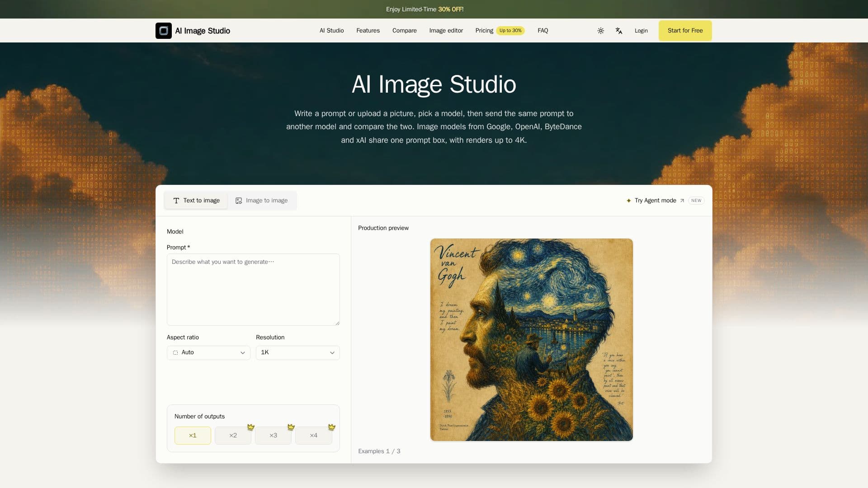Switch to the Image to image tab
This screenshot has height=488, width=868.
point(262,201)
